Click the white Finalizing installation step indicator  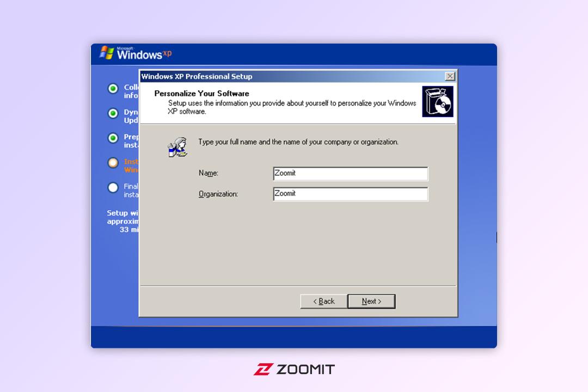[x=113, y=187]
